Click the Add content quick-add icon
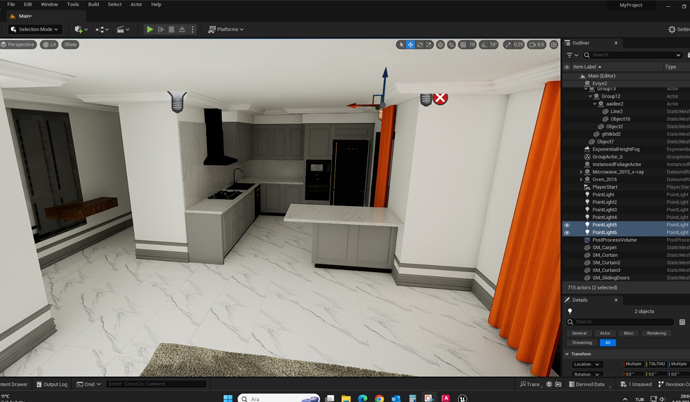690x402 pixels. click(80, 30)
